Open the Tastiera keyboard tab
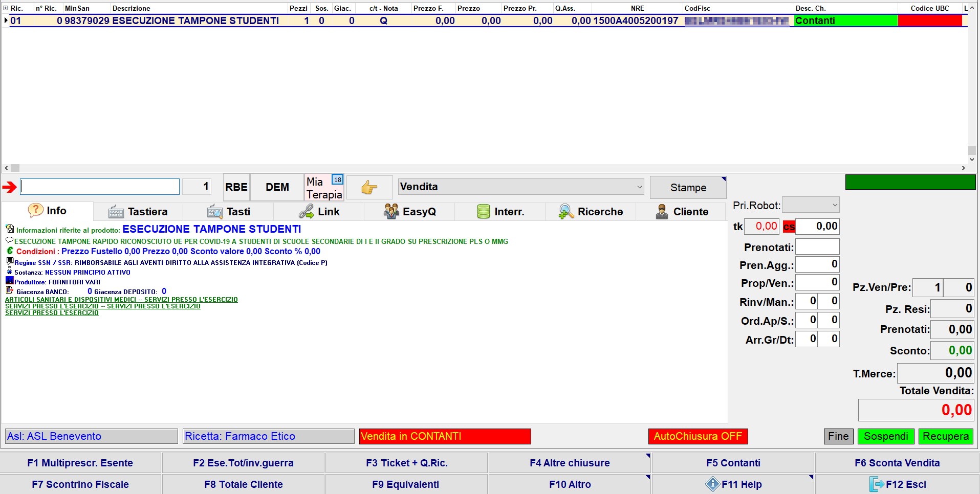980x494 pixels. pyautogui.click(x=138, y=212)
